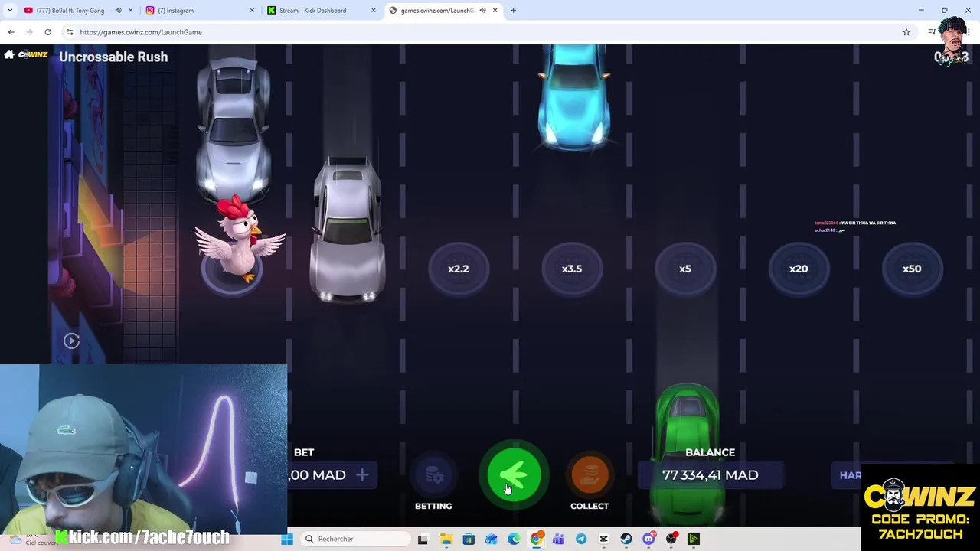Bookmark this page with the star icon
Screen dimensions: 980x551
[x=906, y=32]
